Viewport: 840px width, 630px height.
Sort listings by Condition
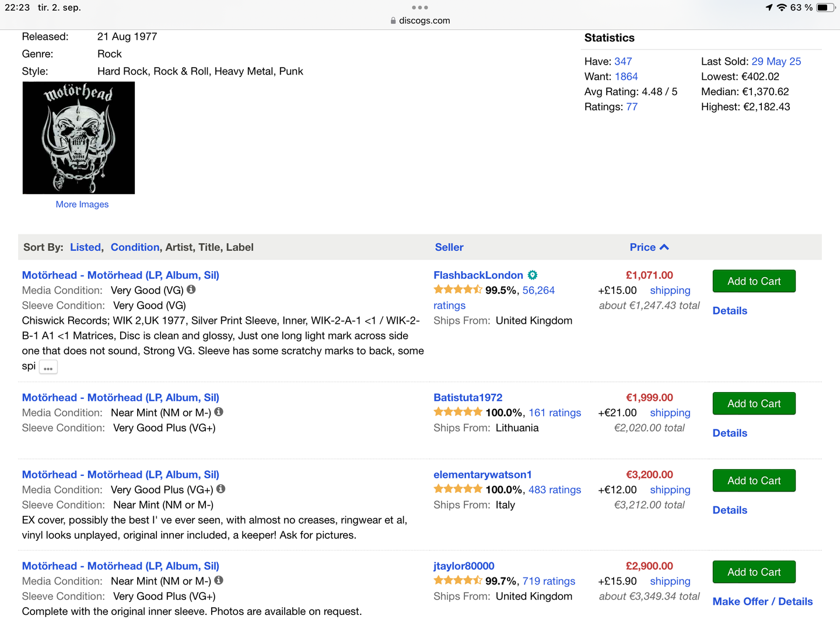tap(135, 247)
